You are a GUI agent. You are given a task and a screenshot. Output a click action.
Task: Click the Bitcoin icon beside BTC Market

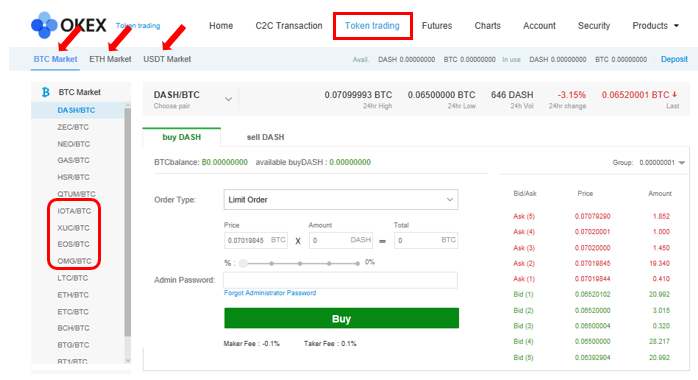(45, 92)
